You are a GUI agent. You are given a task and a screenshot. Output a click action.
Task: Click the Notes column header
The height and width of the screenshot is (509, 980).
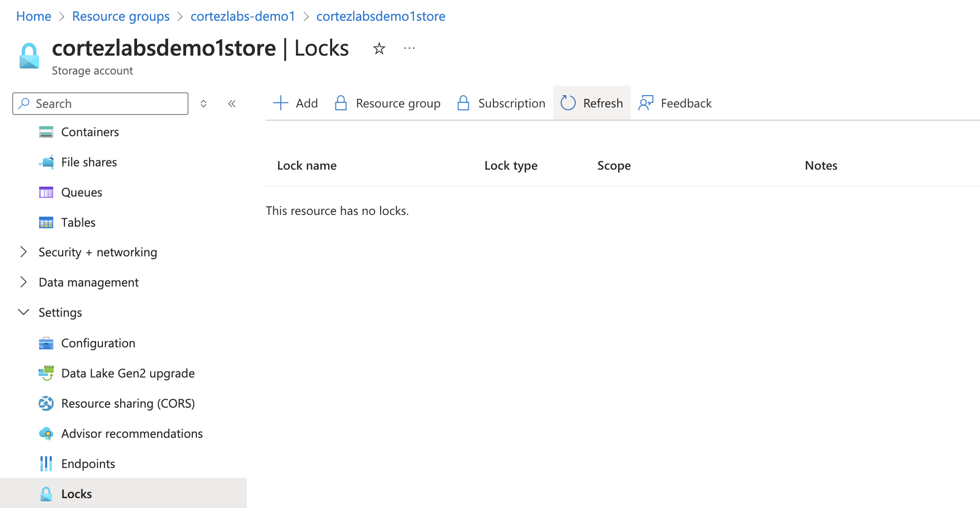[x=821, y=165]
